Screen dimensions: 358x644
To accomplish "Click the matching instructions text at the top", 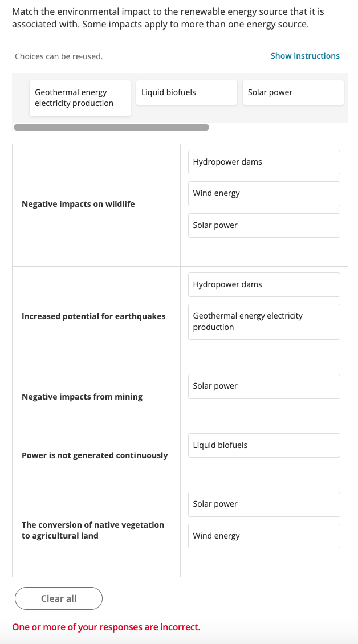I will pyautogui.click(x=168, y=17).
